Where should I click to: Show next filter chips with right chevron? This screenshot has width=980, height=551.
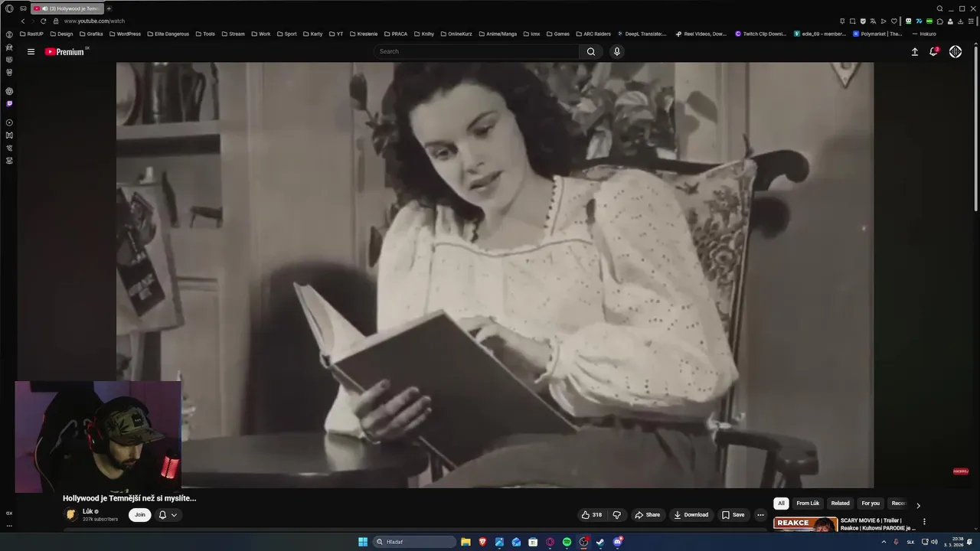pyautogui.click(x=918, y=505)
